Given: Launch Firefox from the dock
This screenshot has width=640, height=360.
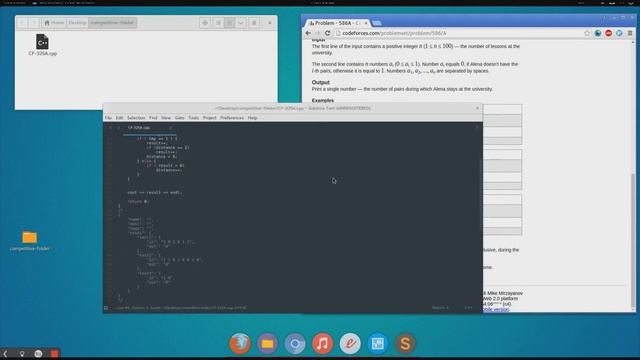Looking at the screenshot, I should [240, 343].
